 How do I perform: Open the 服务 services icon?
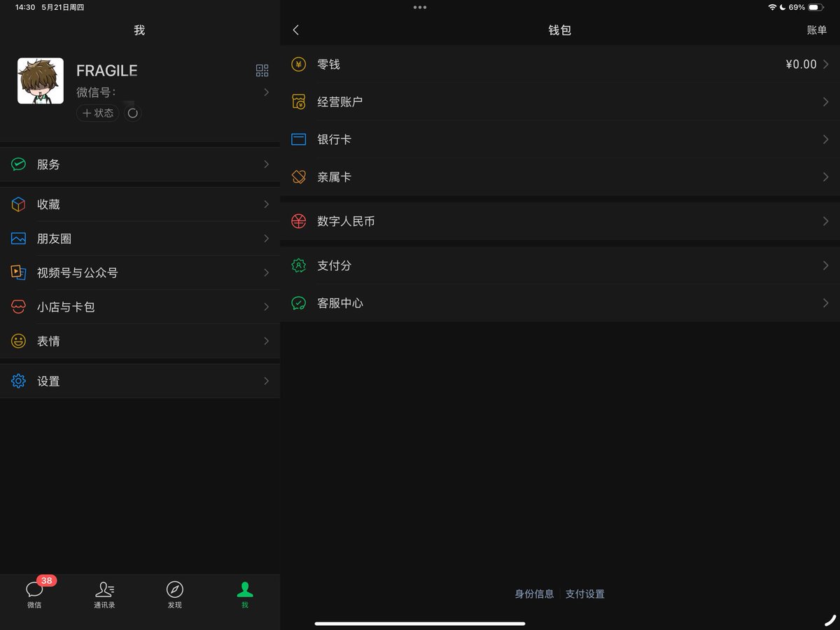coord(18,164)
